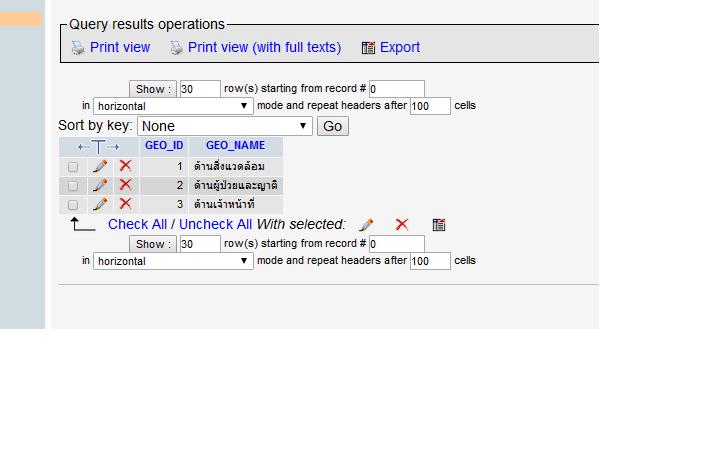Click With selected pencil edit icon
720x450 pixels.
(x=366, y=225)
